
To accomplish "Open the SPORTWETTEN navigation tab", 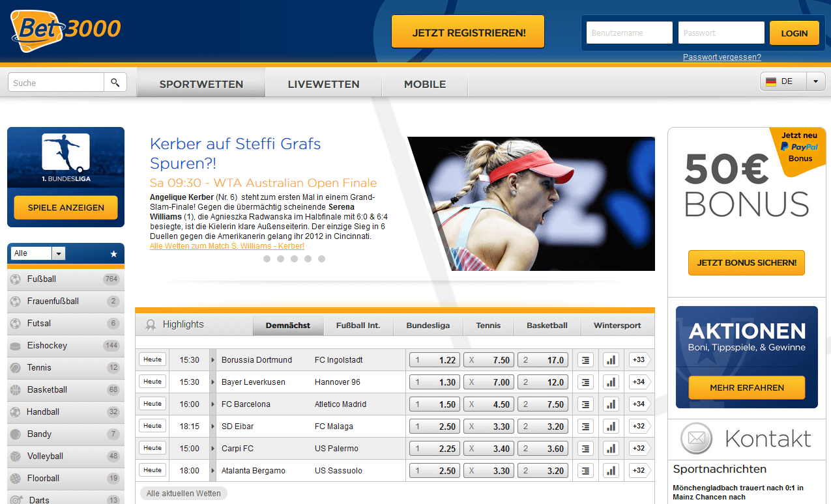I will coord(201,84).
